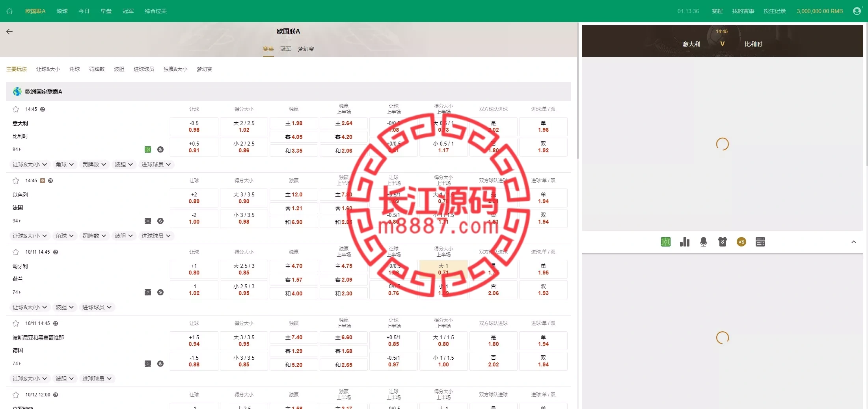Click the brown 中 badge on 以色列 match
Screen dimensions: 868x409
click(43, 181)
